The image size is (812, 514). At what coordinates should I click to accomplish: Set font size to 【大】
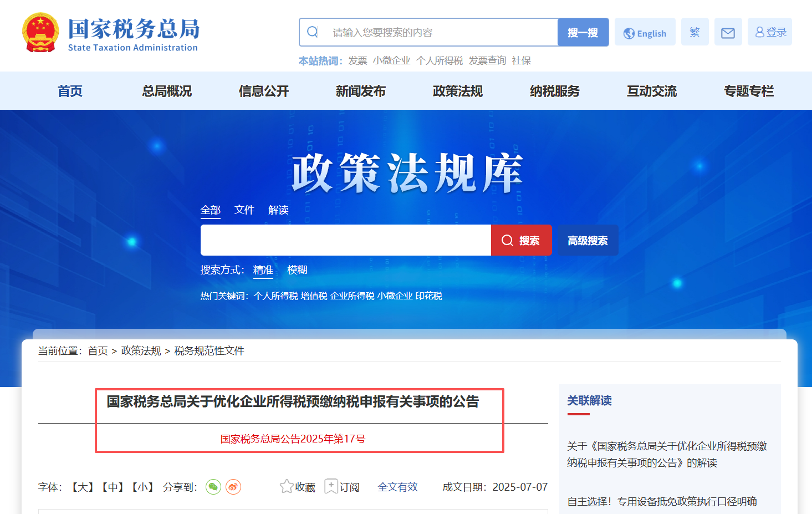pos(83,487)
